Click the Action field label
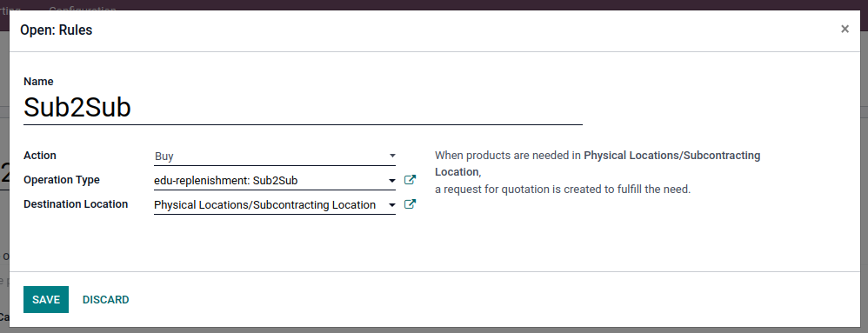Screen dimensions: 868x333 40,156
